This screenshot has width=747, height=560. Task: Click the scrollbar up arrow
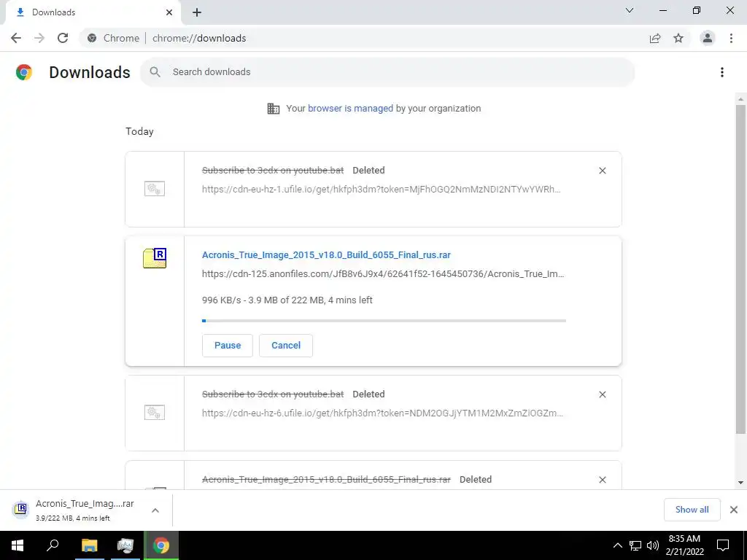[740, 99]
